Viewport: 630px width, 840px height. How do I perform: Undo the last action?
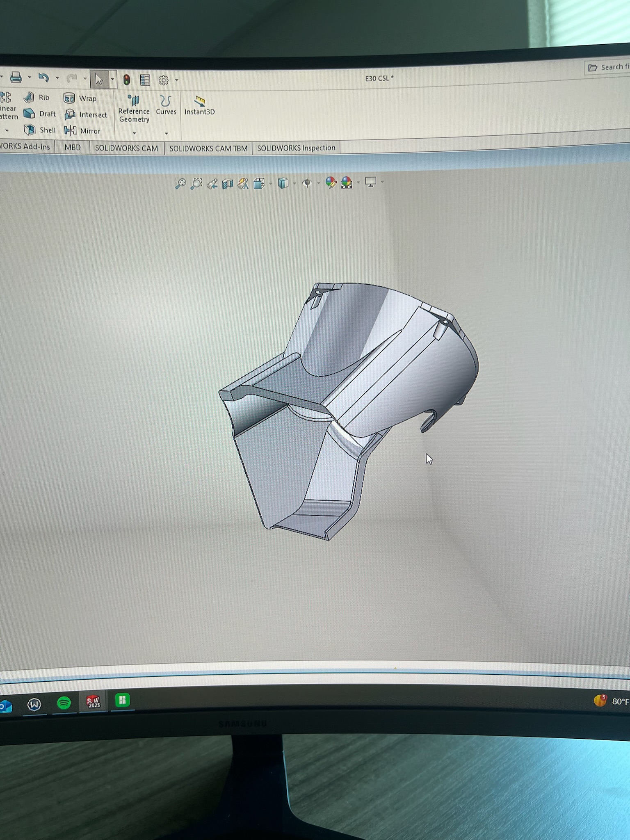[43, 78]
